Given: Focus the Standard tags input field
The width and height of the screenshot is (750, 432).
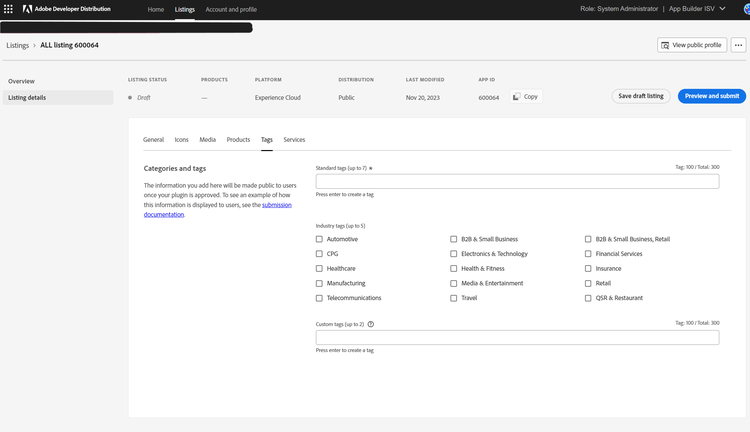Looking at the screenshot, I should [517, 181].
